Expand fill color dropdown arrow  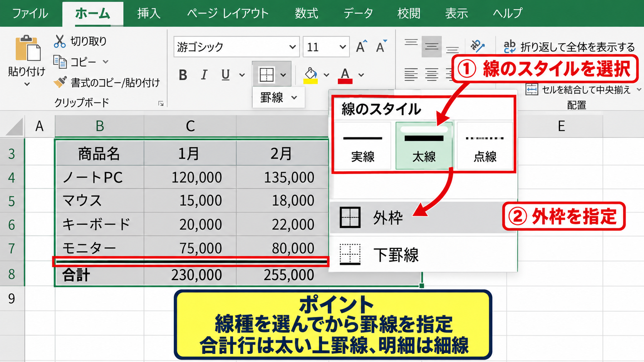click(327, 75)
